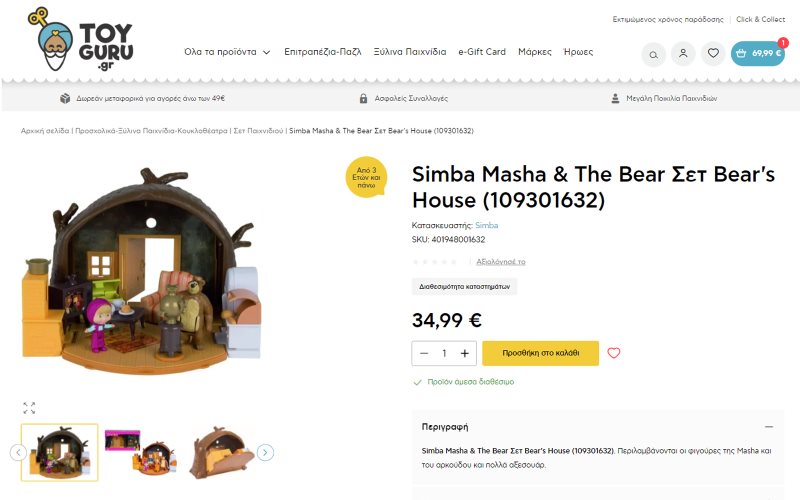Open the Ξύλινα Παιχνίδια menu
This screenshot has width=800, height=500.
click(x=410, y=52)
